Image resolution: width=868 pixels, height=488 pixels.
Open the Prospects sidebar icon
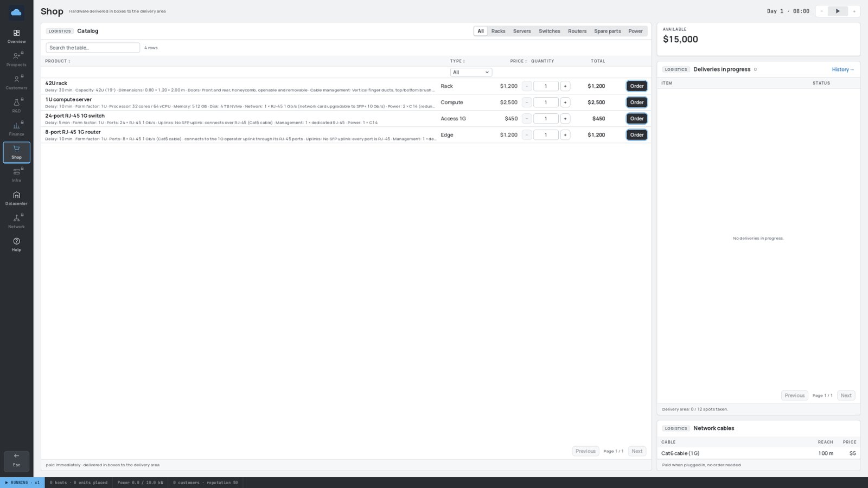[16, 59]
